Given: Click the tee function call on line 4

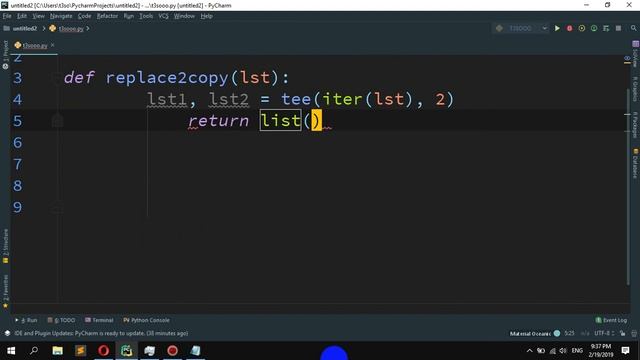Looking at the screenshot, I should pos(296,99).
